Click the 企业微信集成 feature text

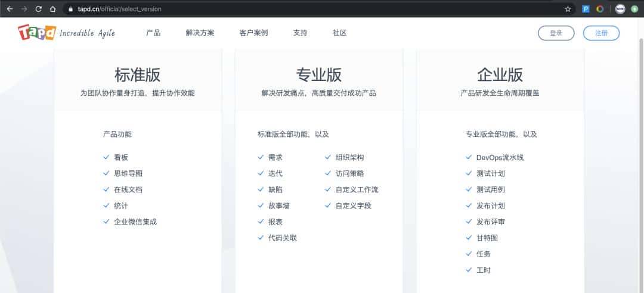[135, 222]
